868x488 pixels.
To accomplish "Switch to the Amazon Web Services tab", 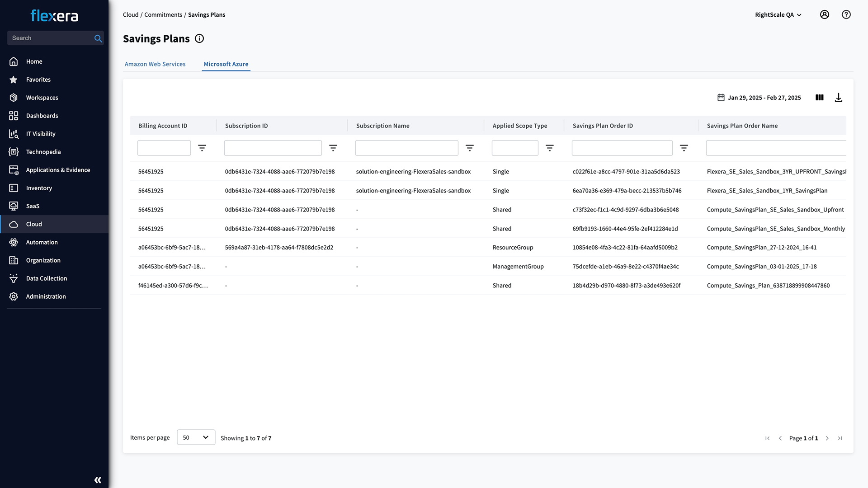I will (155, 64).
